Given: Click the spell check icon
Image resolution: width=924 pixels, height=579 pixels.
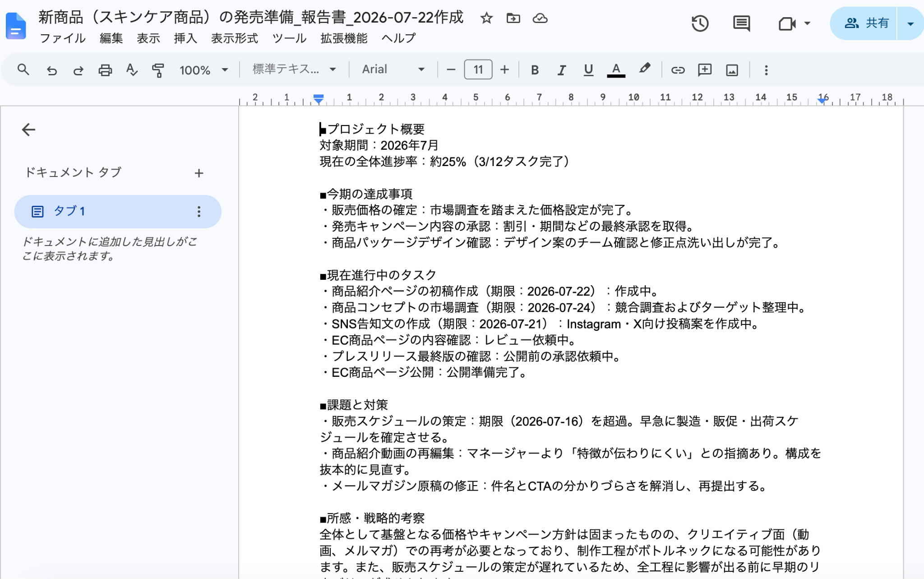Looking at the screenshot, I should 131,70.
